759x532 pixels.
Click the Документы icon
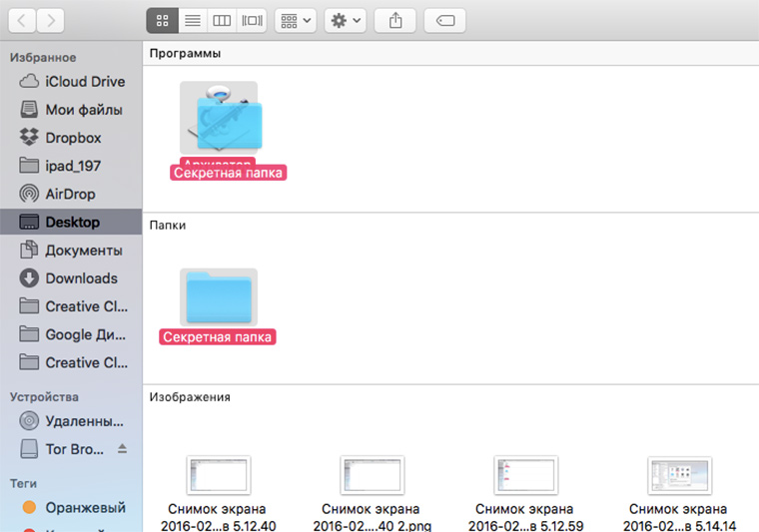[x=29, y=250]
